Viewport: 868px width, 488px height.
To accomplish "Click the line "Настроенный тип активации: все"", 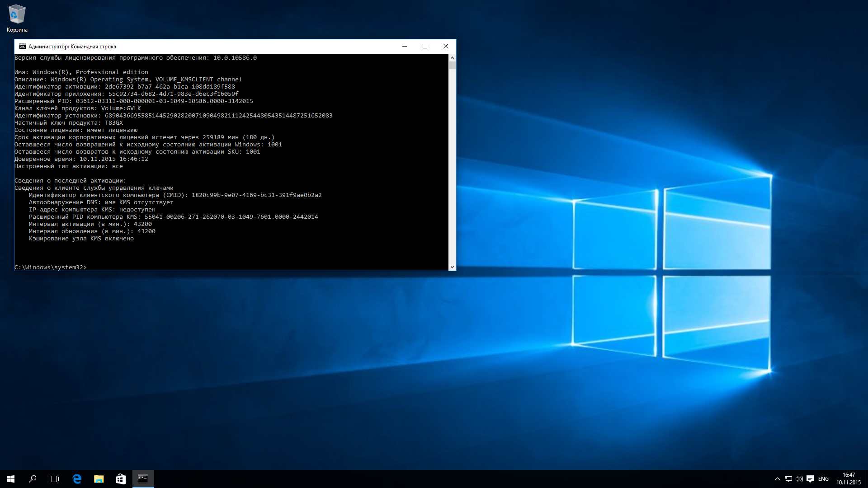I will coord(69,166).
